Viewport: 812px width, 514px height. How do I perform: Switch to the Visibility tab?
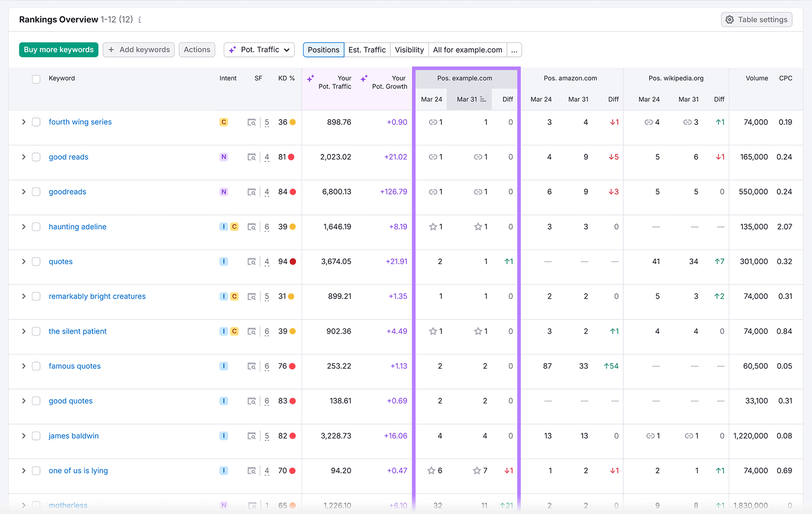[409, 50]
